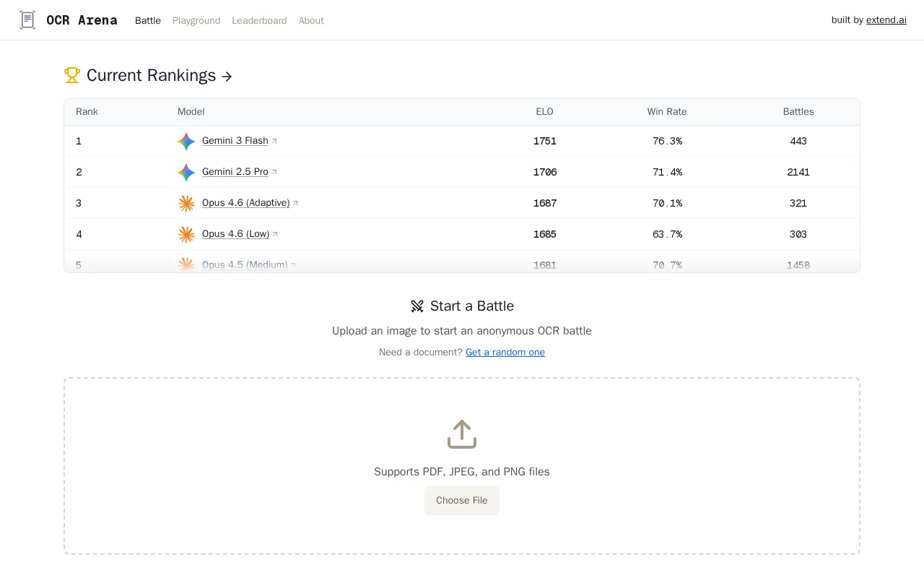Click ELO value 1706
The height and width of the screenshot is (578, 924).
pyautogui.click(x=545, y=172)
